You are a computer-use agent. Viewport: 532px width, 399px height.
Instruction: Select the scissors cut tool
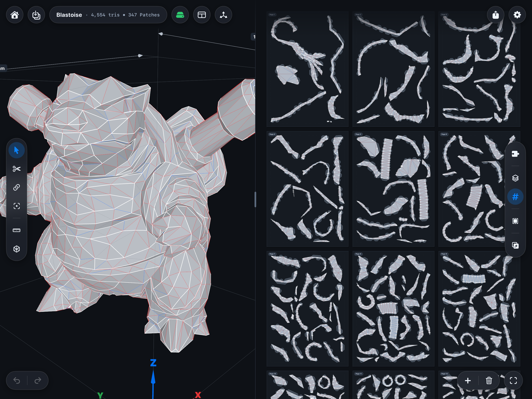(x=17, y=169)
